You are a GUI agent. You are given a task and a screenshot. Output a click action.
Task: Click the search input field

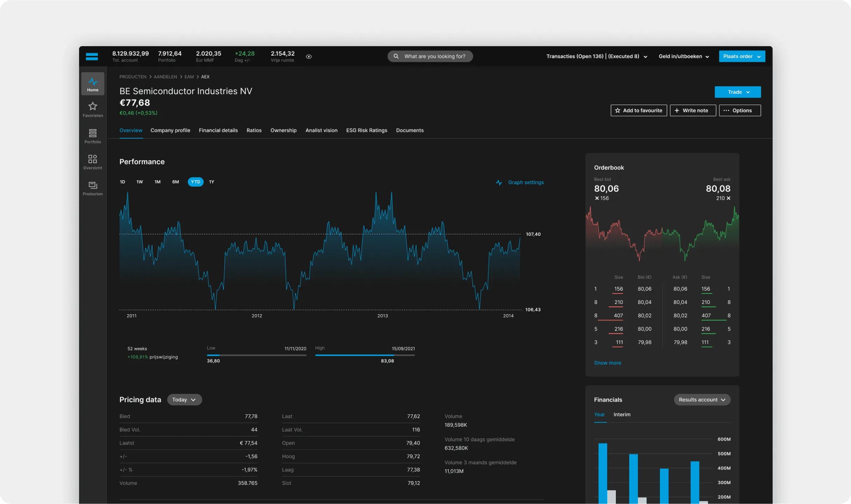click(x=430, y=56)
